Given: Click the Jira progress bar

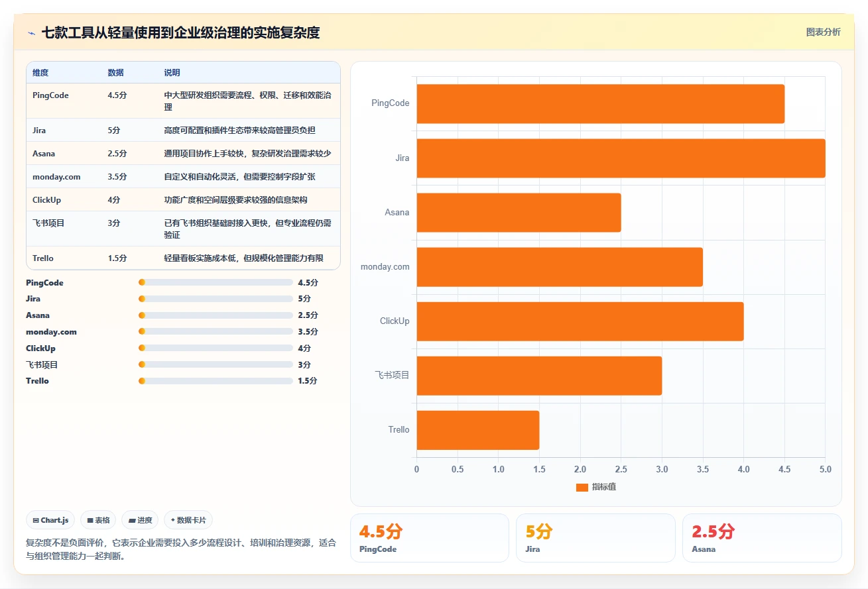Looking at the screenshot, I should (216, 299).
